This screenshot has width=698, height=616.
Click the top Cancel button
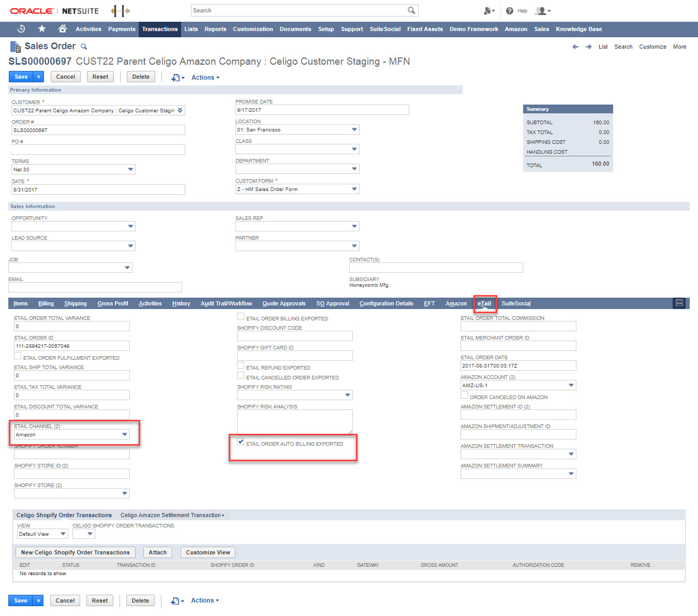coord(66,77)
